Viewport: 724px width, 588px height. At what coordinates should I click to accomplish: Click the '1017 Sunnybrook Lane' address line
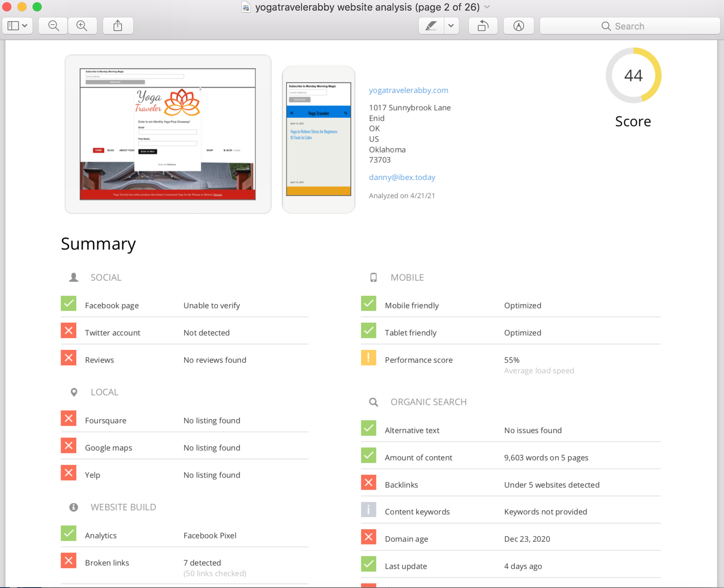410,107
